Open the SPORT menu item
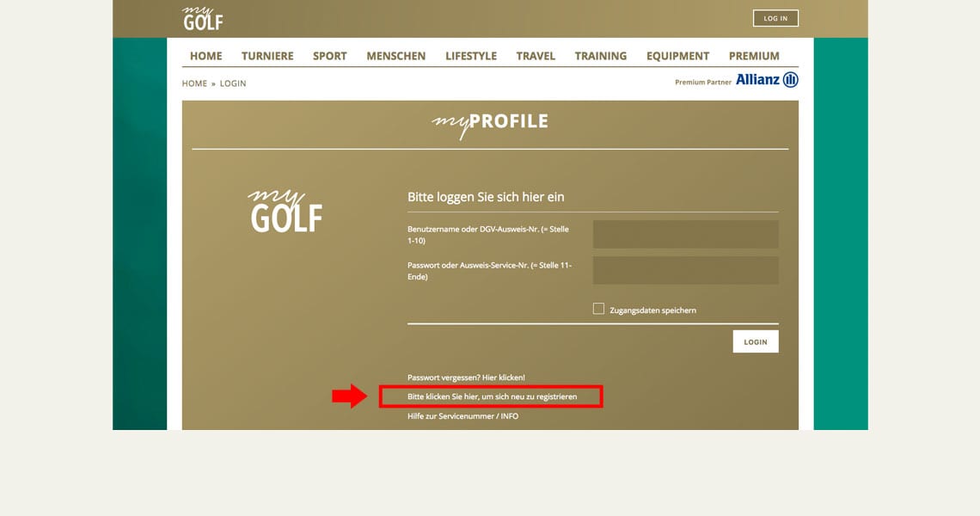Image resolution: width=980 pixels, height=516 pixels. (x=329, y=56)
